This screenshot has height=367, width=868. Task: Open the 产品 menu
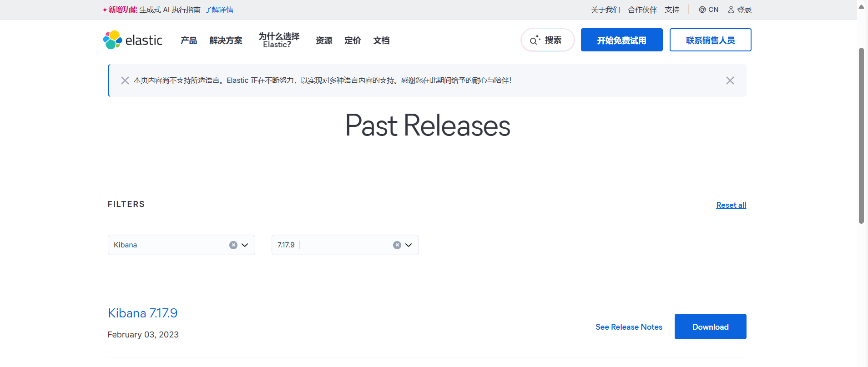point(189,40)
